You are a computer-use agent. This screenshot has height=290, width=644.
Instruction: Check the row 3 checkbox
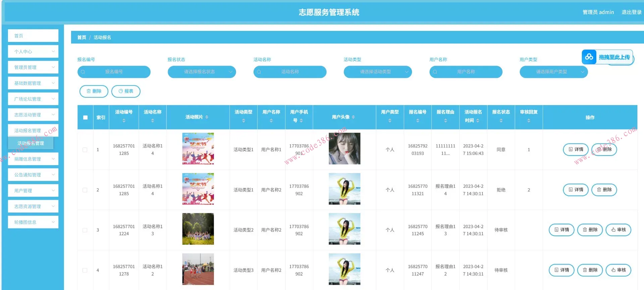point(85,230)
